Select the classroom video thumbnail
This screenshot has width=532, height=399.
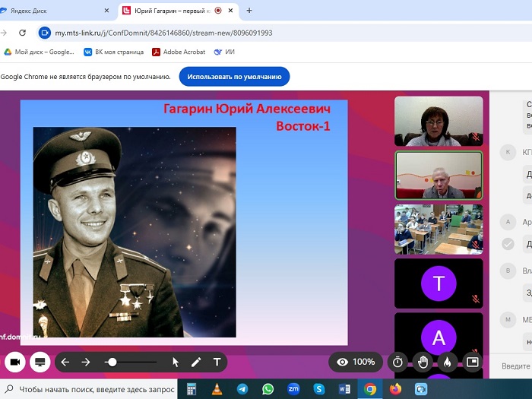coord(439,229)
